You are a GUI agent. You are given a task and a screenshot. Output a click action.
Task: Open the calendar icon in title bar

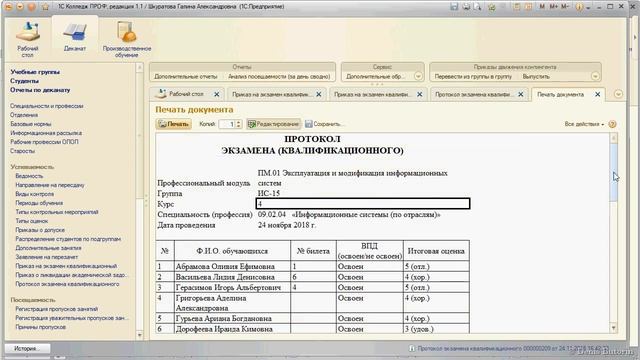click(528, 7)
